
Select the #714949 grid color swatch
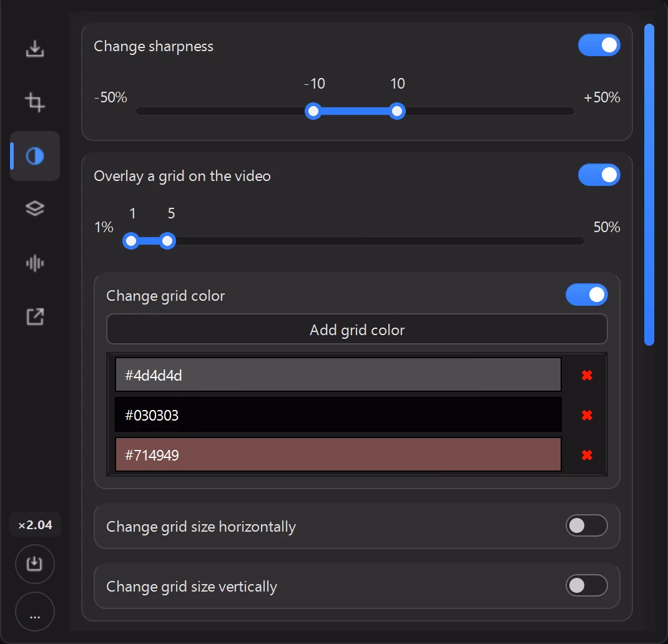[338, 454]
